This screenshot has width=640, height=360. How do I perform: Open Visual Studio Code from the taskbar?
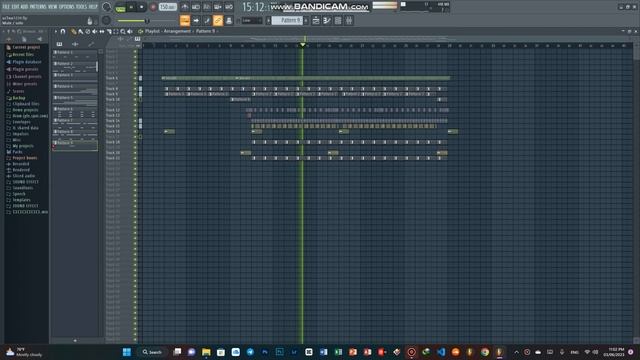click(x=441, y=352)
